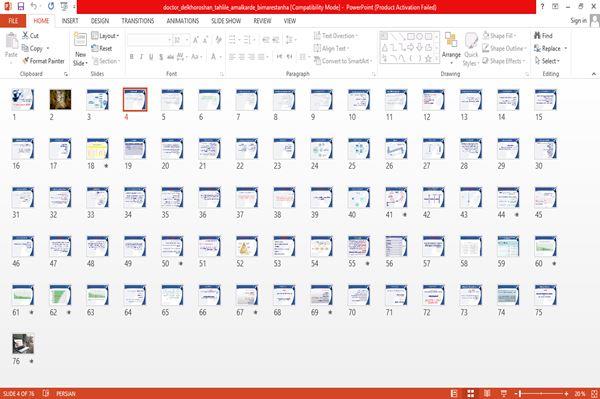Switch to the INSERT tab
The height and width of the screenshot is (399, 600).
pos(70,21)
